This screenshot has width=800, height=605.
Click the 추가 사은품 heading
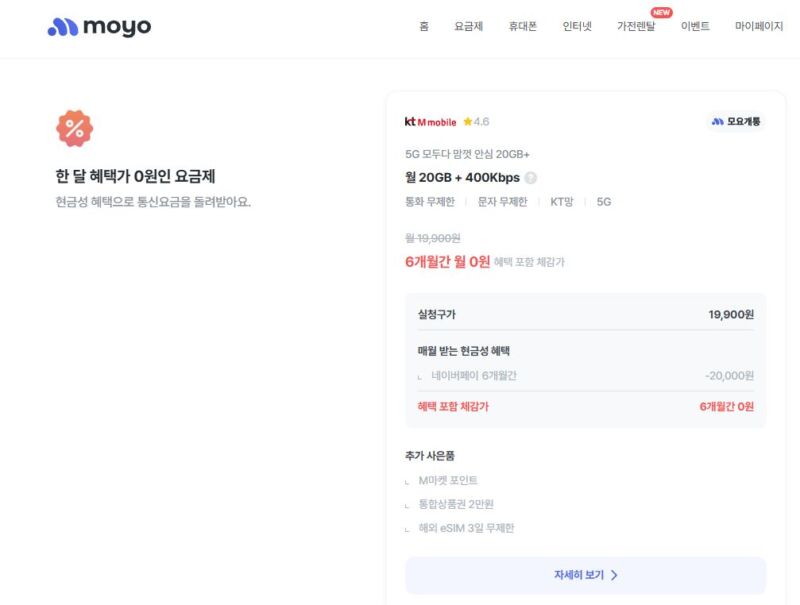click(430, 456)
